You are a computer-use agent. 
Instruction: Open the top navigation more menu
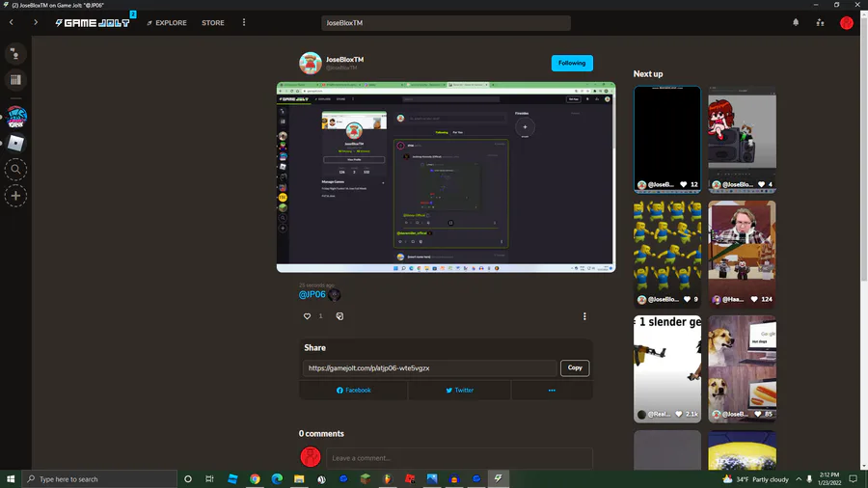pyautogui.click(x=244, y=23)
